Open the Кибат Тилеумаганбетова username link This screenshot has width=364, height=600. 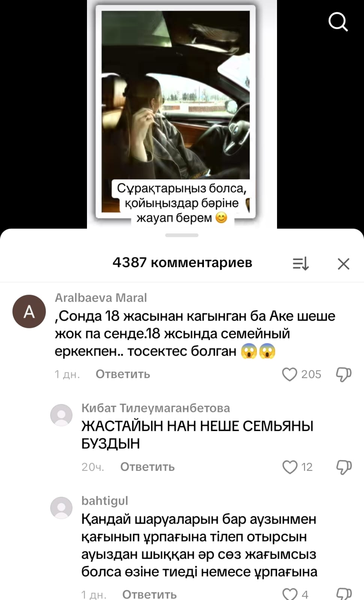pyautogui.click(x=156, y=408)
